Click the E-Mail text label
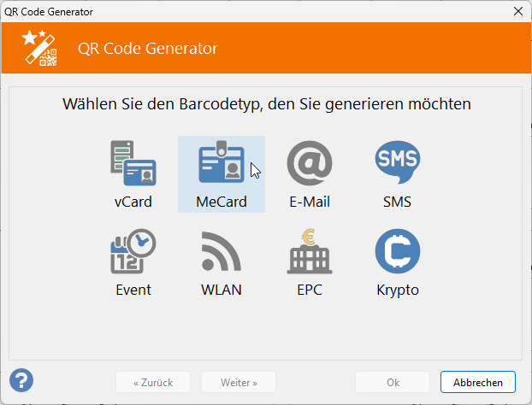The image size is (532, 405). (x=310, y=202)
